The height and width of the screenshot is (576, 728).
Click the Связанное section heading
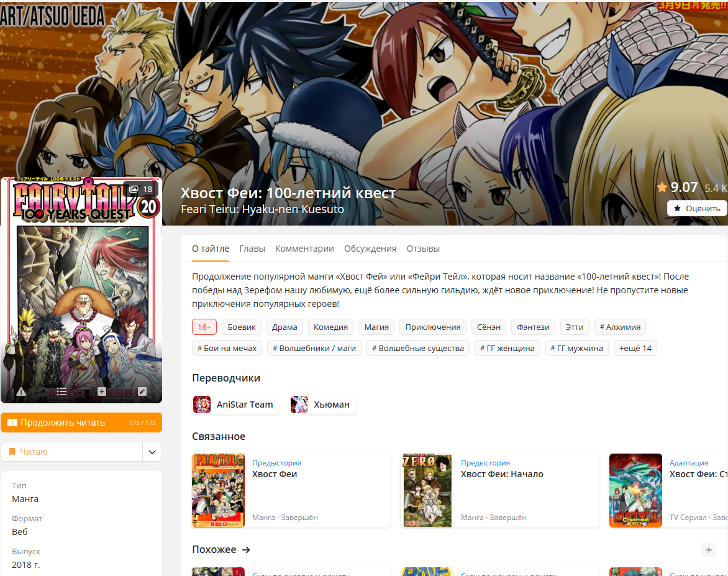coord(219,437)
